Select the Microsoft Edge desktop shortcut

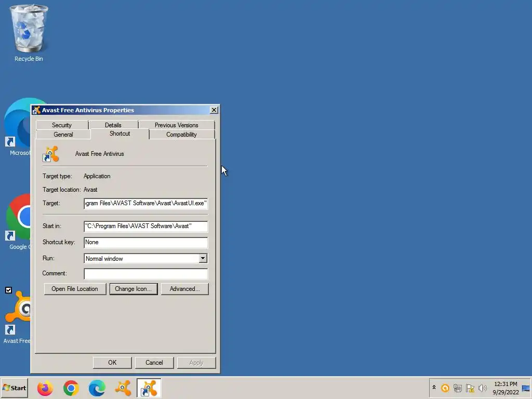tap(17, 127)
